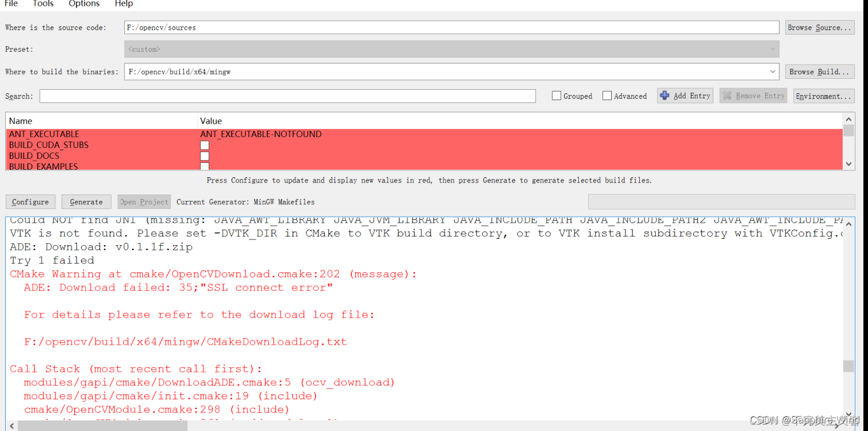The height and width of the screenshot is (431, 868).
Task: Click the cache list scroll-up arrow
Action: (848, 119)
